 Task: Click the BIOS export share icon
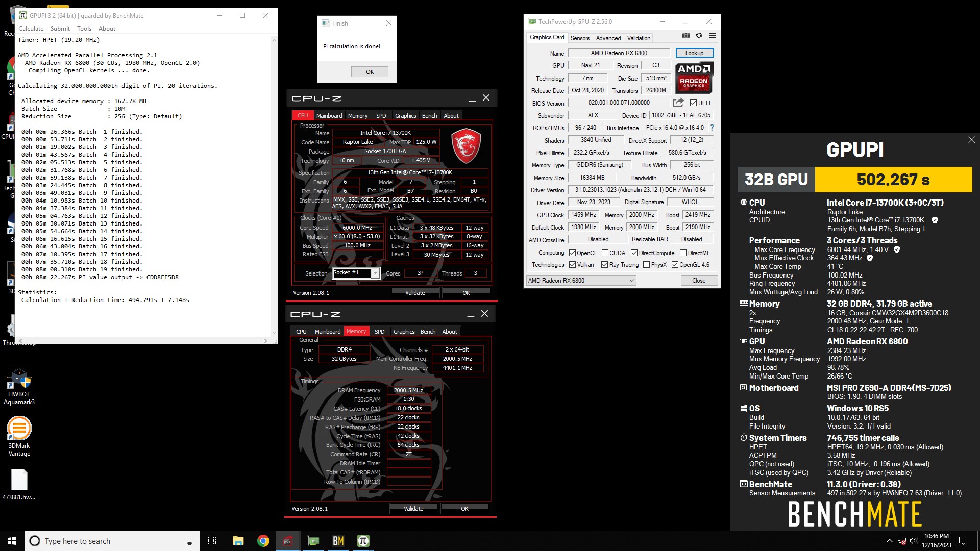point(678,103)
